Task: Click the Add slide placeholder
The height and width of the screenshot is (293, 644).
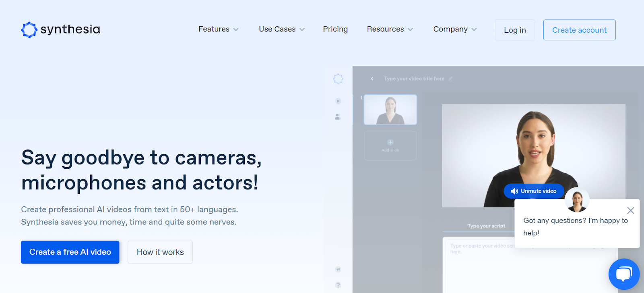Action: click(390, 145)
